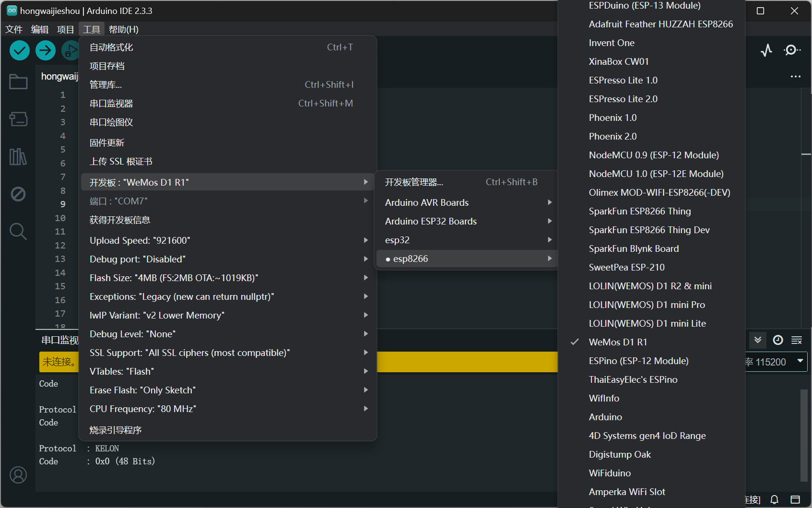812x508 pixels.
Task: Expand the CPU Frequency "80 MHz" submenu
Action: coord(228,409)
